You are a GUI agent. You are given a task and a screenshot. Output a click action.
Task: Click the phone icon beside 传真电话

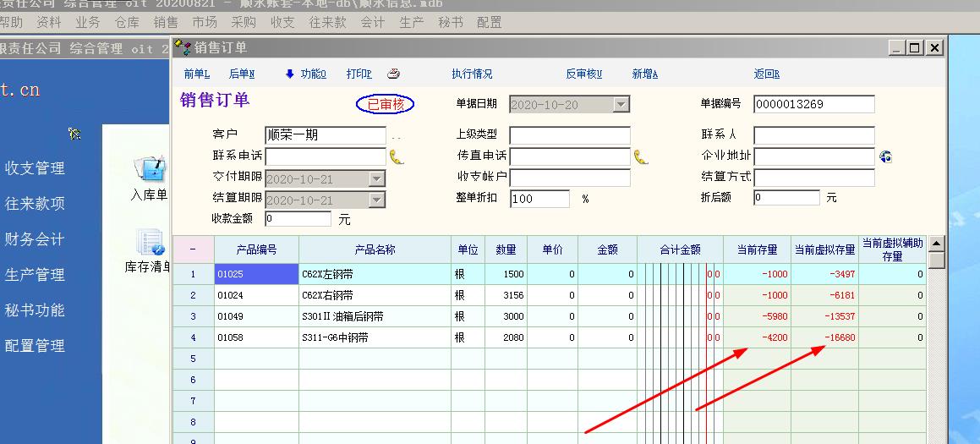pos(640,156)
